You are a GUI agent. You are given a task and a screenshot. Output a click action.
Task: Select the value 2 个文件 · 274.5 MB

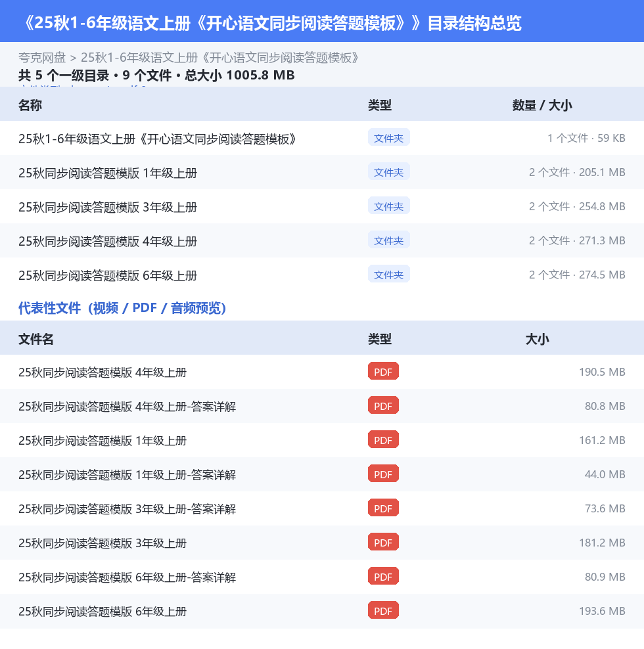(x=577, y=275)
